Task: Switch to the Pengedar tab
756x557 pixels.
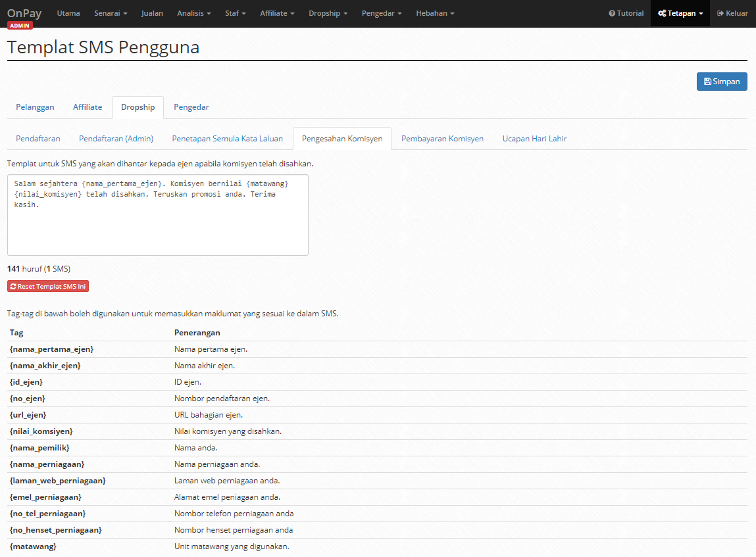Action: point(191,107)
